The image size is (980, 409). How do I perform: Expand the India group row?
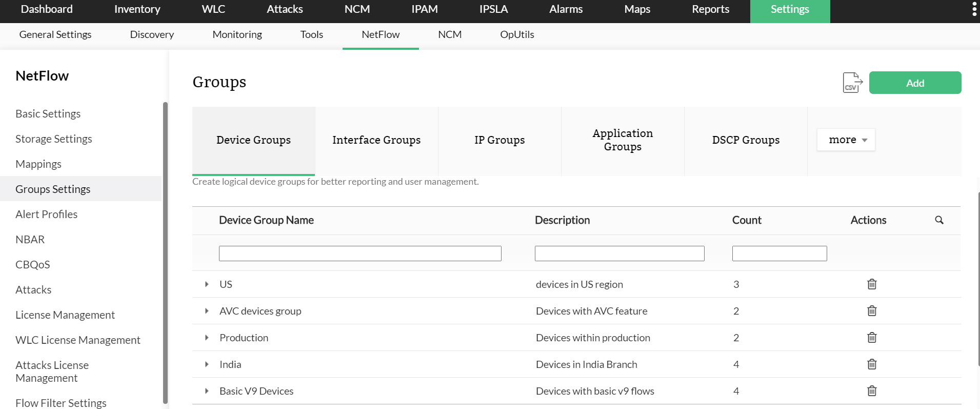coord(207,364)
